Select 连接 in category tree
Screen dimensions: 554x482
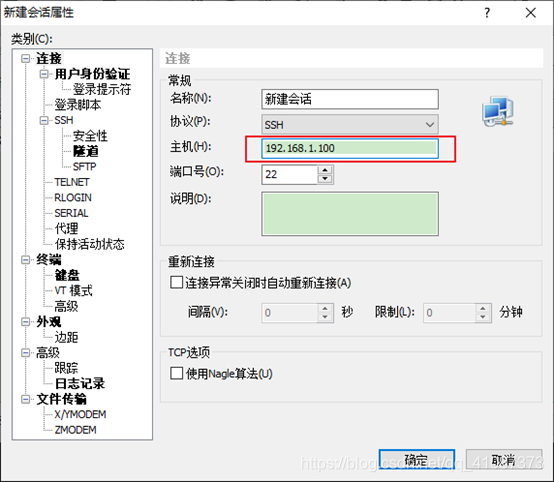[49, 59]
